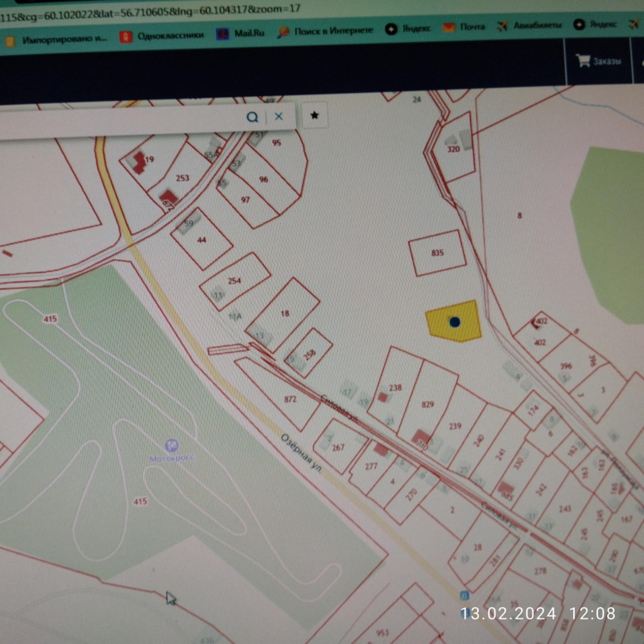Select parcel 44 on the map
The height and width of the screenshot is (644, 644).
[202, 240]
